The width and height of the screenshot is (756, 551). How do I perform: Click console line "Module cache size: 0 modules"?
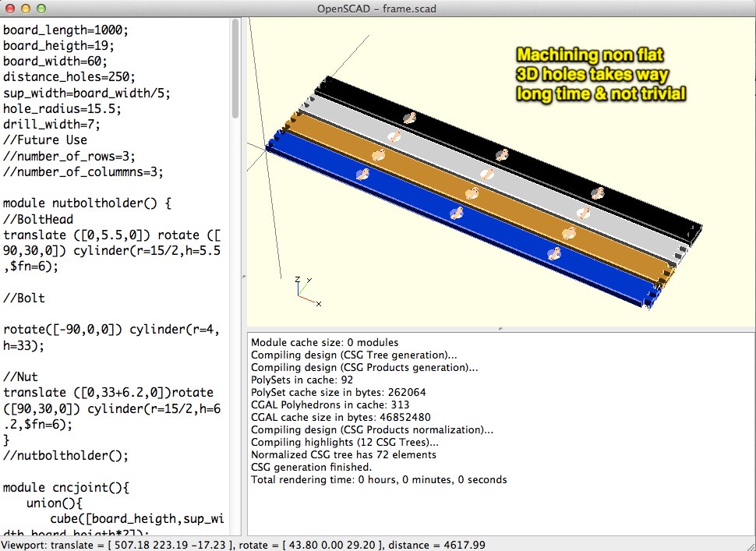(324, 343)
